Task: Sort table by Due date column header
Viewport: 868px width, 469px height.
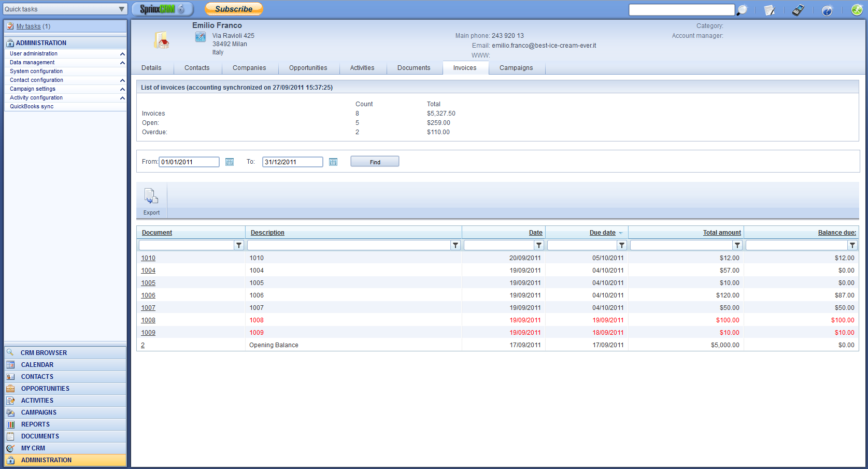Action: click(x=602, y=233)
